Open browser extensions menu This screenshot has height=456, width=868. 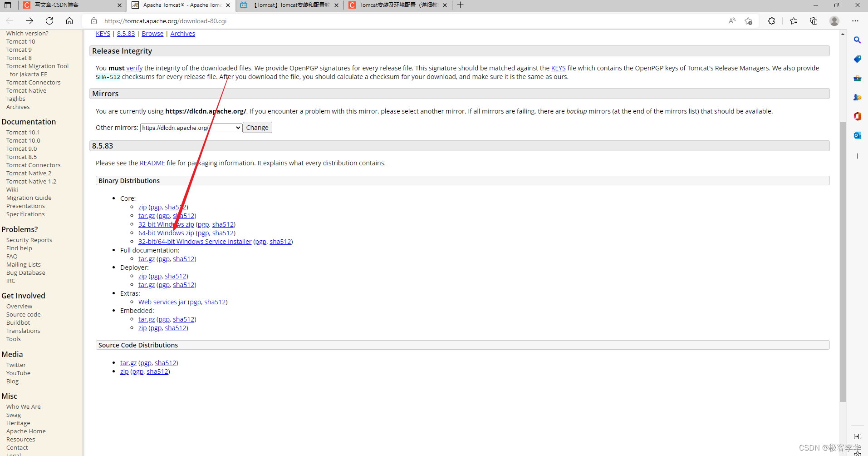771,21
